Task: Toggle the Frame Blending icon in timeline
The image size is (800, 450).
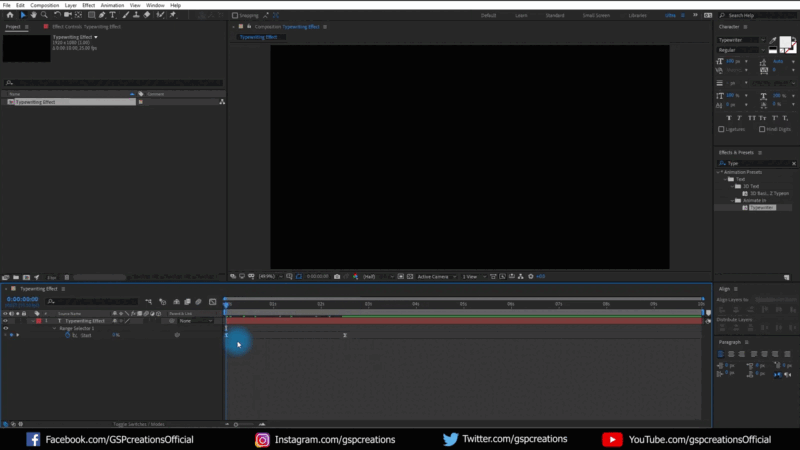Action: (x=187, y=302)
